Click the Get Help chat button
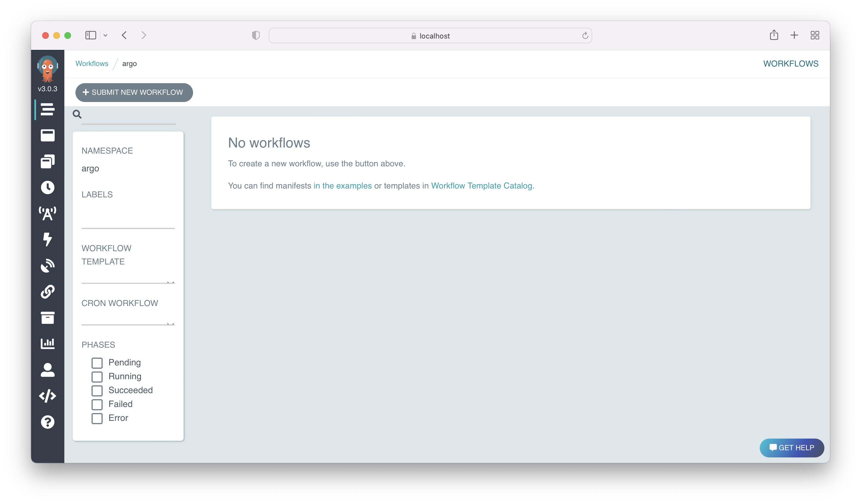The image size is (861, 504). tap(791, 448)
